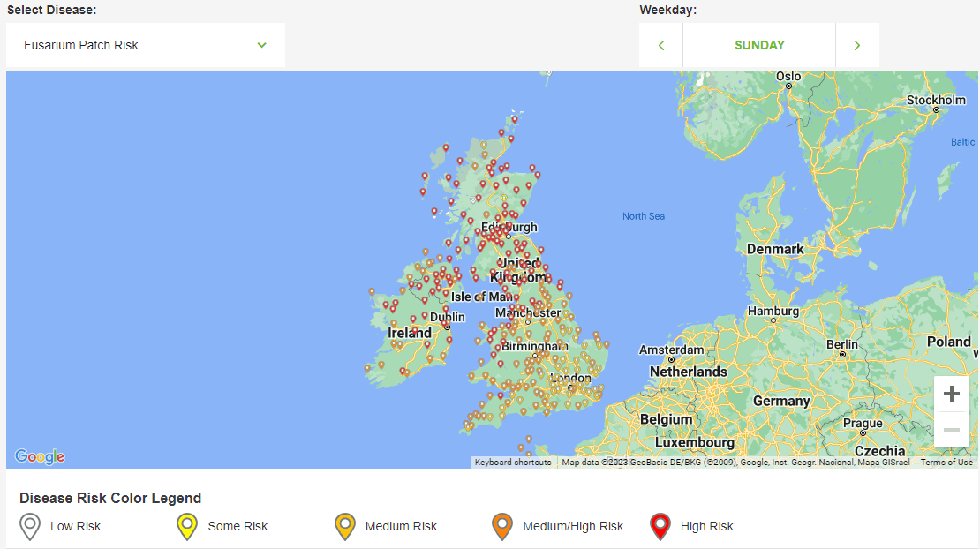The height and width of the screenshot is (549, 980).
Task: Open the Keyboard shortcuts link
Action: click(x=512, y=462)
